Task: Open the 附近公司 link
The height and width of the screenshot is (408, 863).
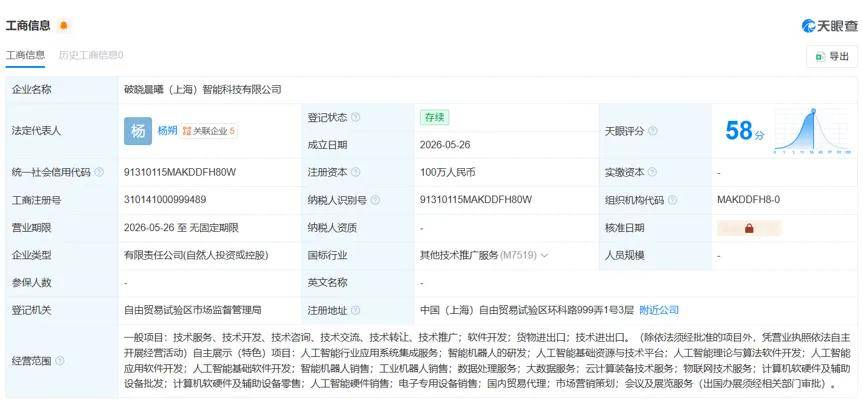Action: [659, 310]
